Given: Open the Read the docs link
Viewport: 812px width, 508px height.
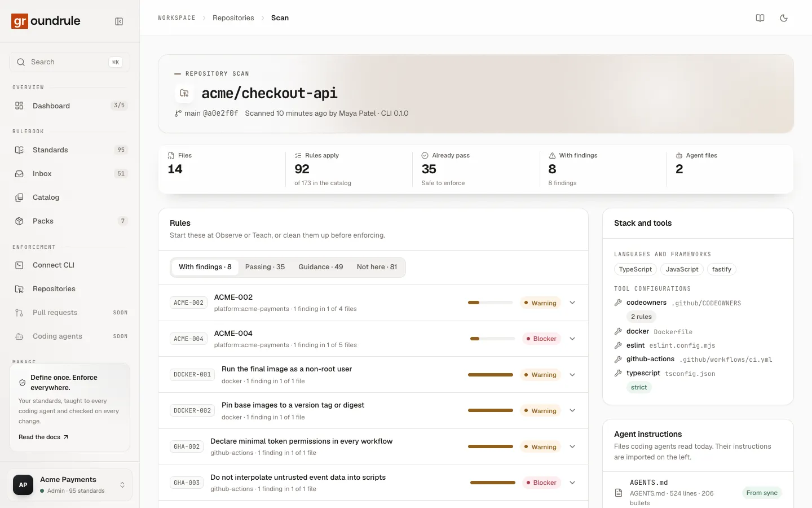Looking at the screenshot, I should tap(43, 437).
